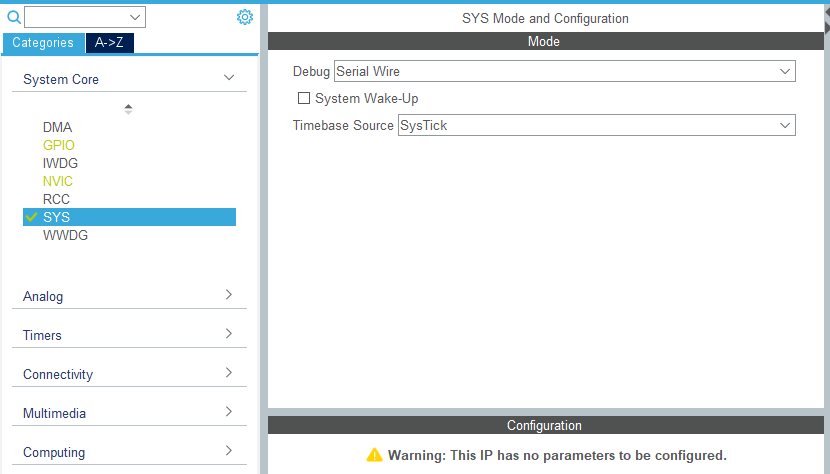
Task: Expand the Timers category
Action: coord(229,334)
